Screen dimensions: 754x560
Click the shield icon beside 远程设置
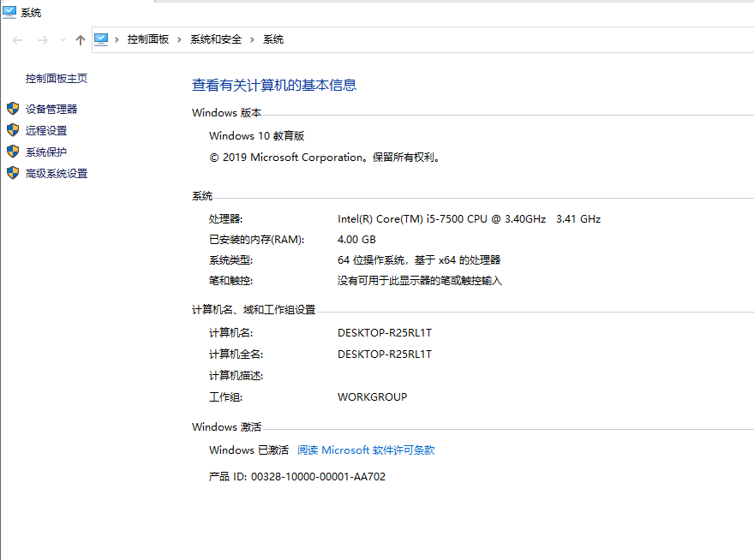pyautogui.click(x=13, y=130)
